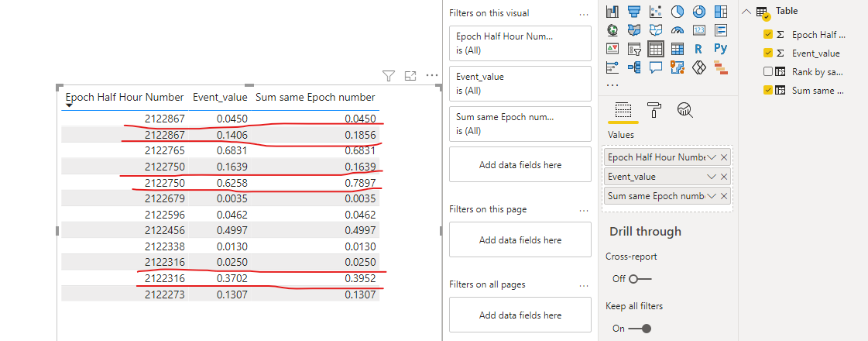The image size is (868, 341).
Task: Open Event_value field well dropdown
Action: tap(712, 177)
